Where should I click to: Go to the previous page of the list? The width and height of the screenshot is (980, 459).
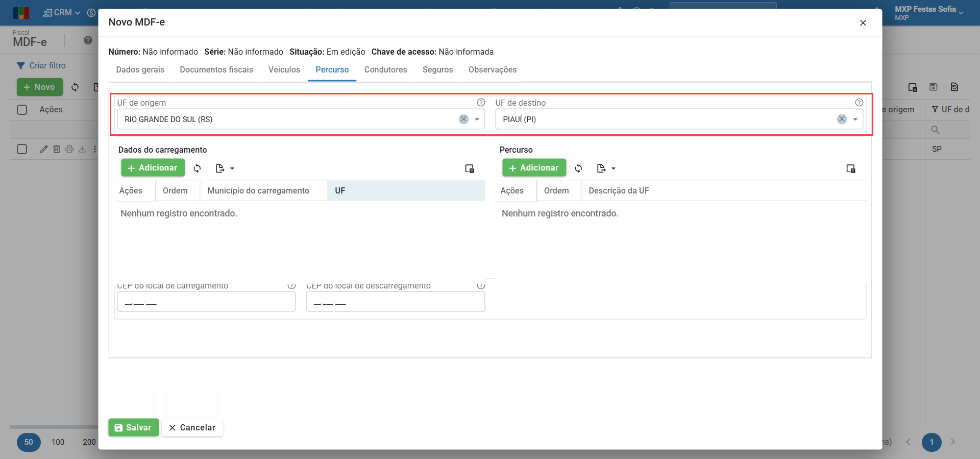tap(909, 442)
